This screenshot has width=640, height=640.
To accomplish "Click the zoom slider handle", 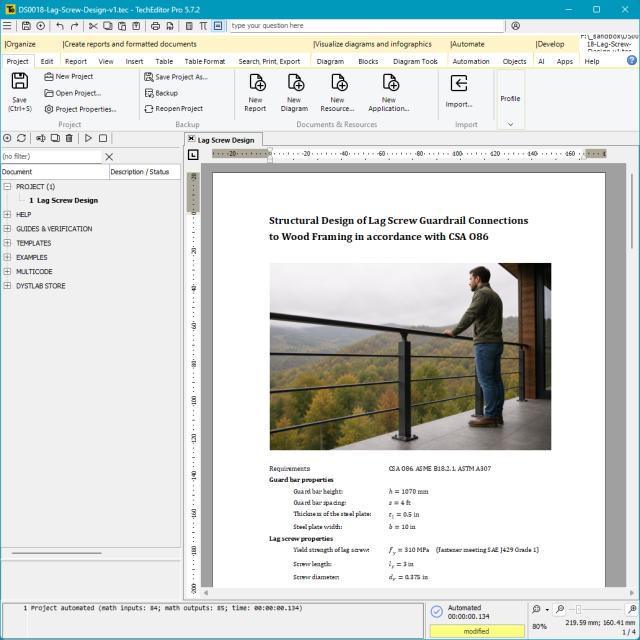I will pos(578,610).
